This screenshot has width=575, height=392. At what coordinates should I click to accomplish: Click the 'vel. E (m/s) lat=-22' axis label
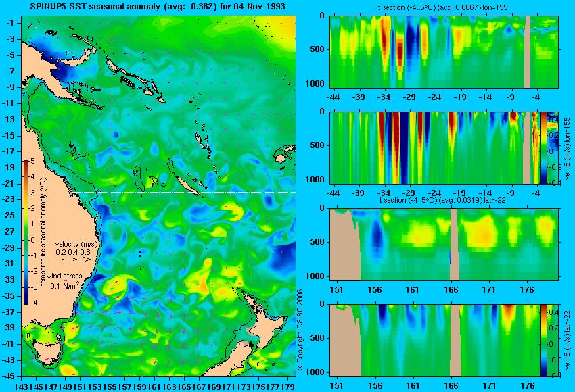point(567,340)
